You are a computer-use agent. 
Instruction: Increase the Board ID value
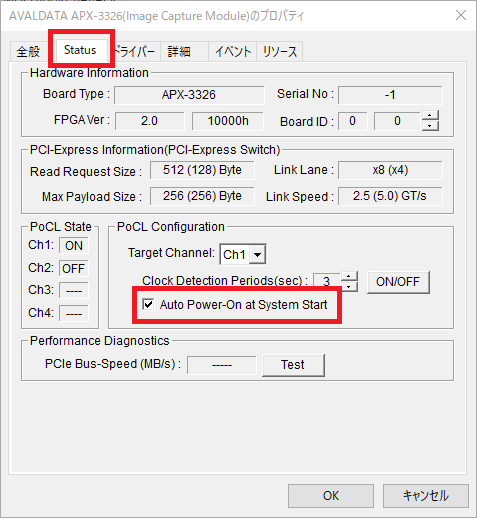(x=430, y=115)
